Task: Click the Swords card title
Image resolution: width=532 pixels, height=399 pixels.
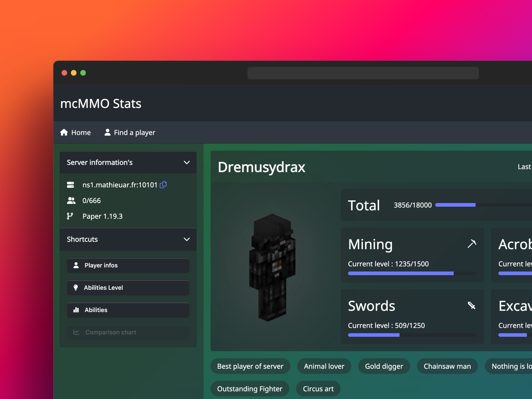Action: (x=372, y=306)
